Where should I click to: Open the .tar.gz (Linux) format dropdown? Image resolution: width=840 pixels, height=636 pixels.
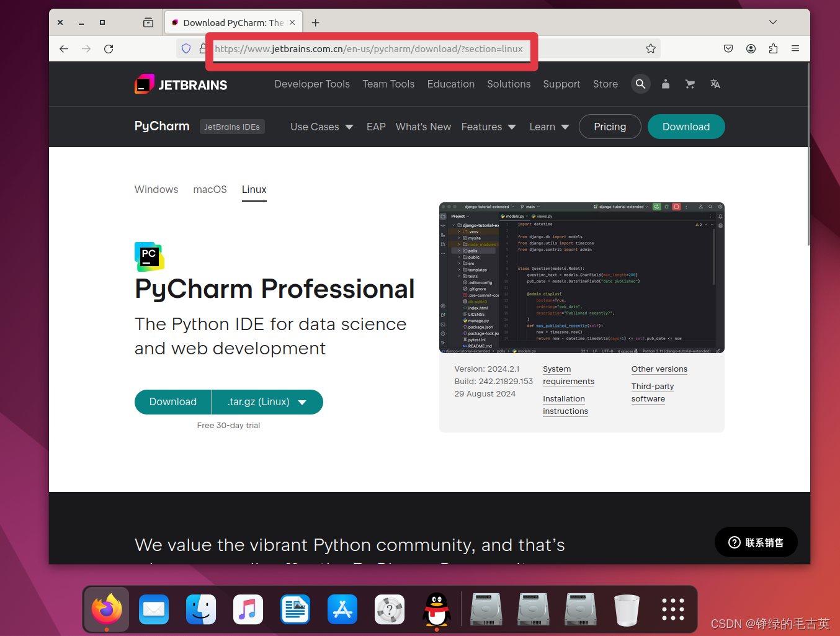coord(267,402)
